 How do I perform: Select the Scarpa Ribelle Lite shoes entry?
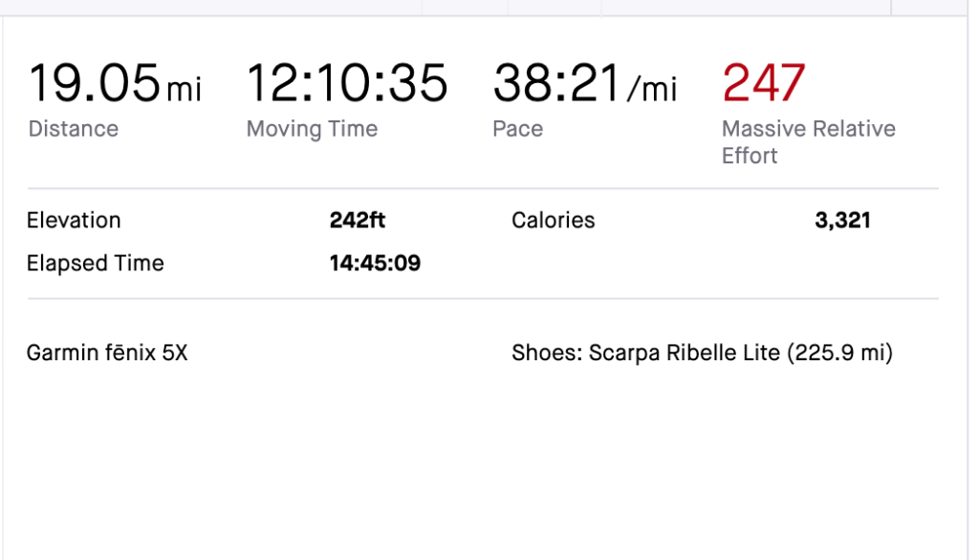[684, 354]
